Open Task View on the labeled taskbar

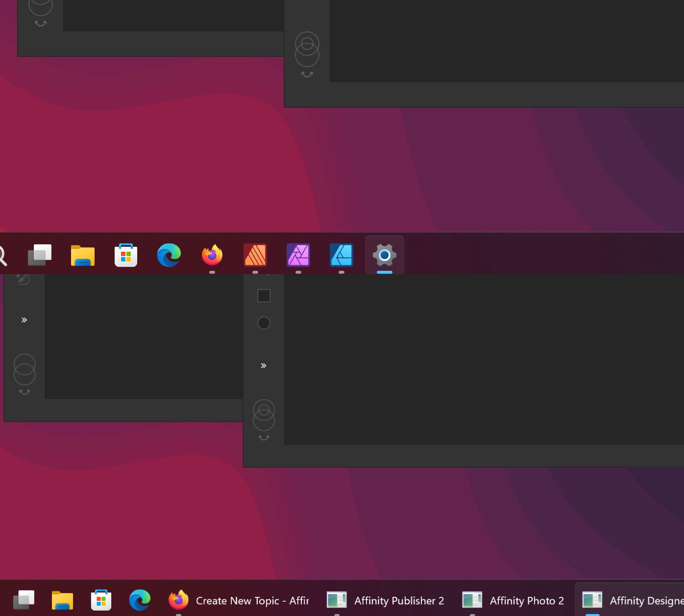pyautogui.click(x=24, y=600)
